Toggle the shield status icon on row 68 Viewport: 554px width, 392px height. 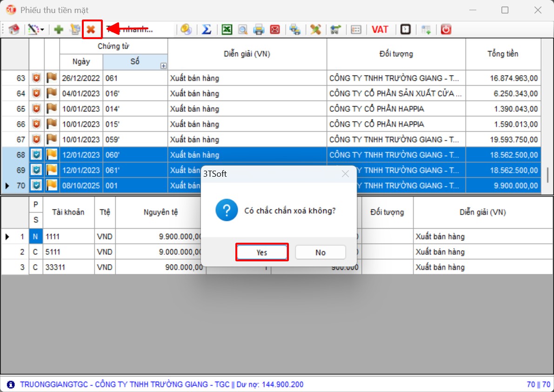[37, 155]
